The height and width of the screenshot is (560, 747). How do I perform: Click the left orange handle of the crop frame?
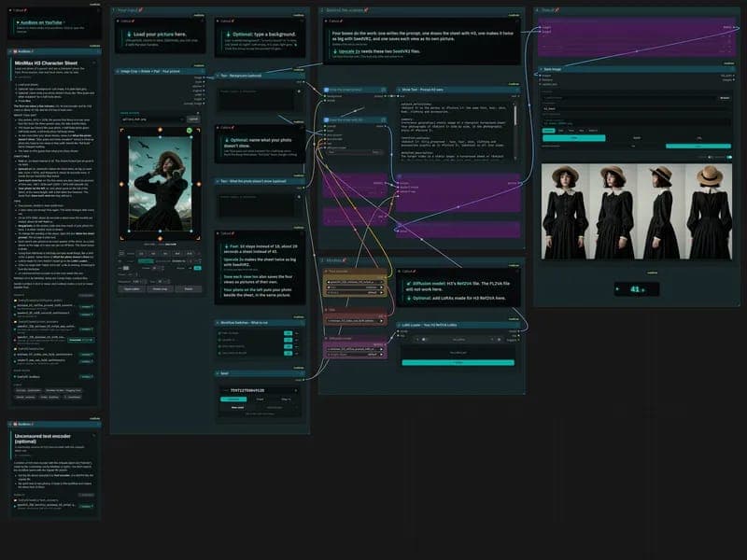121,184
